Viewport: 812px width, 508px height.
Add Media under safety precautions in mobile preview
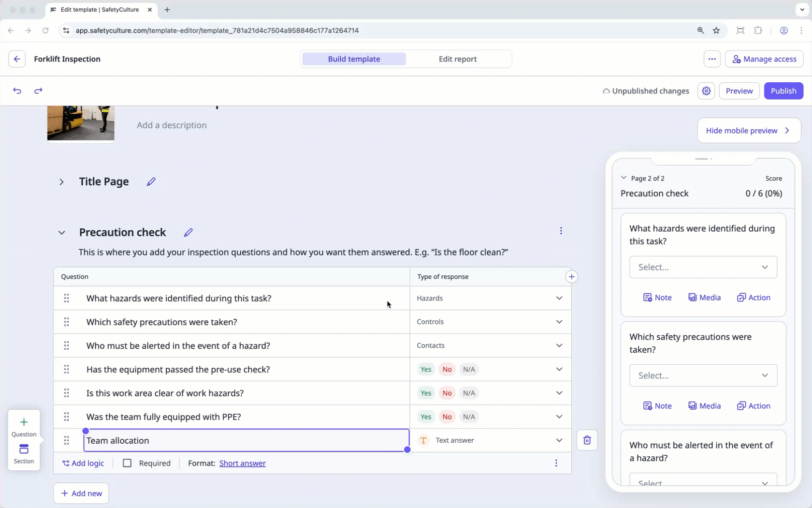pyautogui.click(x=704, y=406)
